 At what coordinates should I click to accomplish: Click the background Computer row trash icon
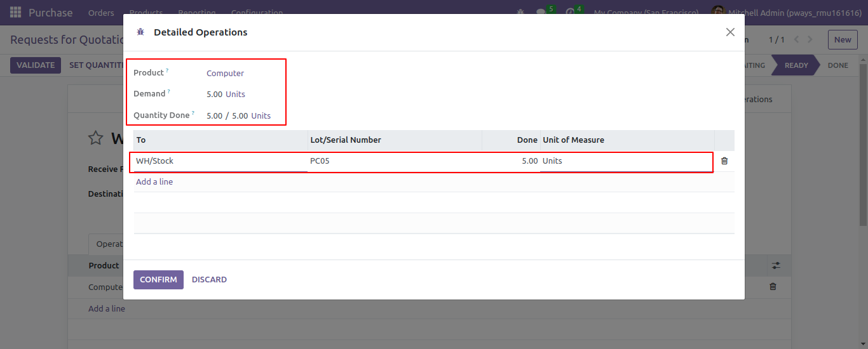(773, 286)
